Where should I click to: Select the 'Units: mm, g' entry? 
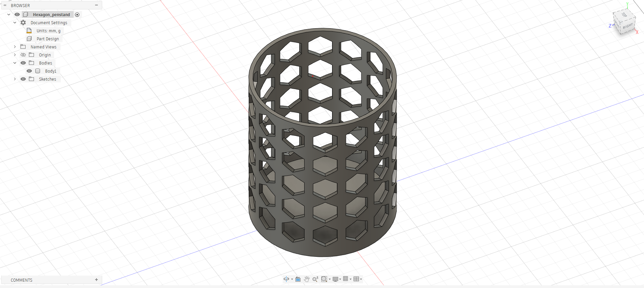click(48, 31)
